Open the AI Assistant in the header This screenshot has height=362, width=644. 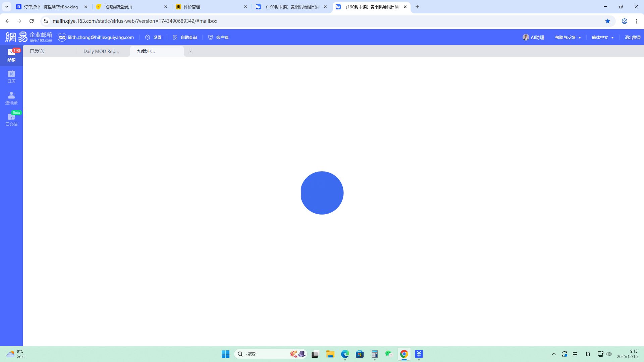pos(533,38)
